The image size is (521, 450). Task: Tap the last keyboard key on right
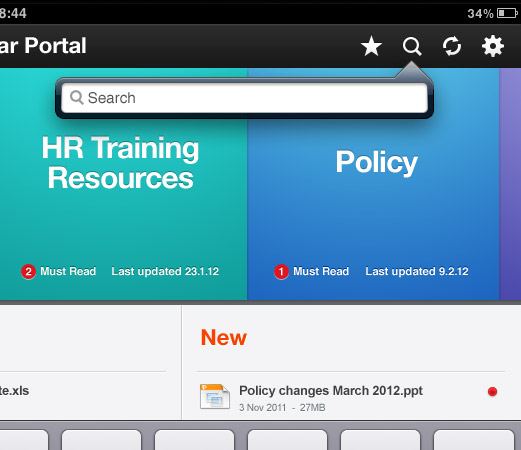coord(473,440)
